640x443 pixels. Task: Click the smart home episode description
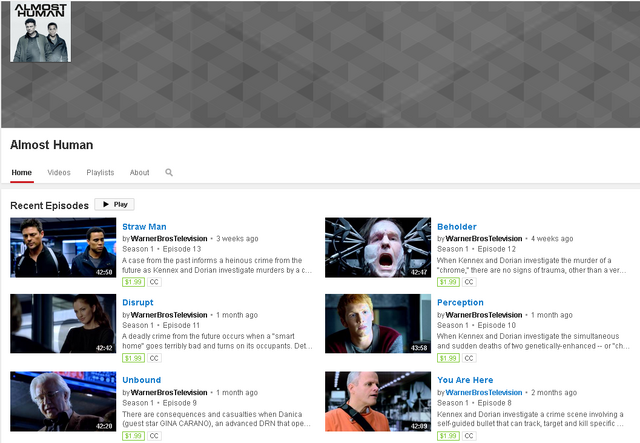pyautogui.click(x=218, y=341)
